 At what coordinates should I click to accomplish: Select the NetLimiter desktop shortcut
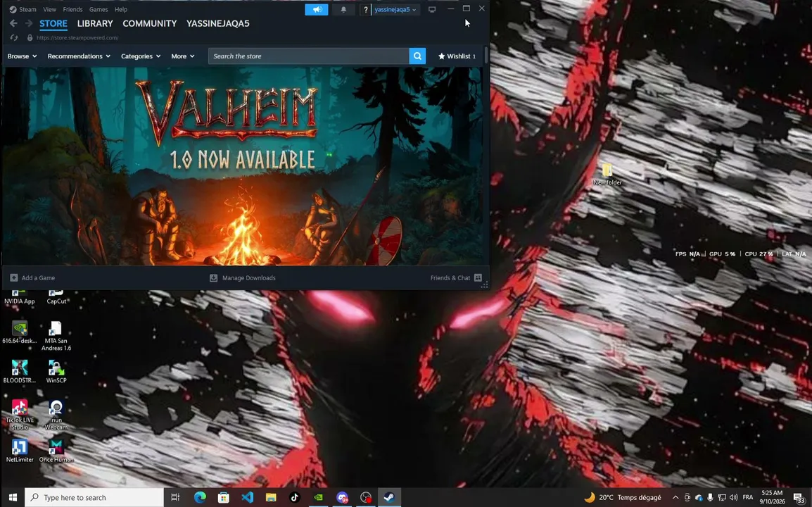(20, 451)
